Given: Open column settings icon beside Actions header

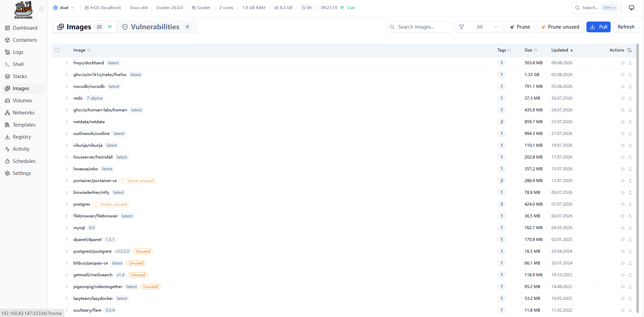Looking at the screenshot, I should pos(630,50).
